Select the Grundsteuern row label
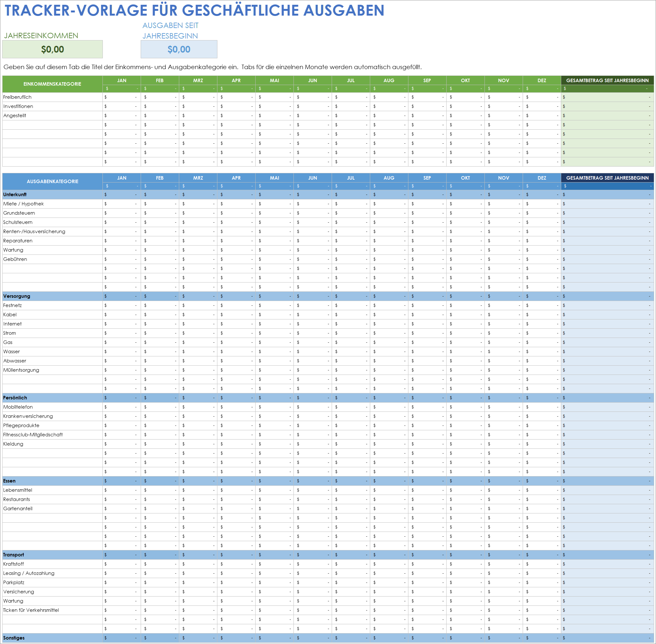The image size is (656, 644). tap(53, 213)
